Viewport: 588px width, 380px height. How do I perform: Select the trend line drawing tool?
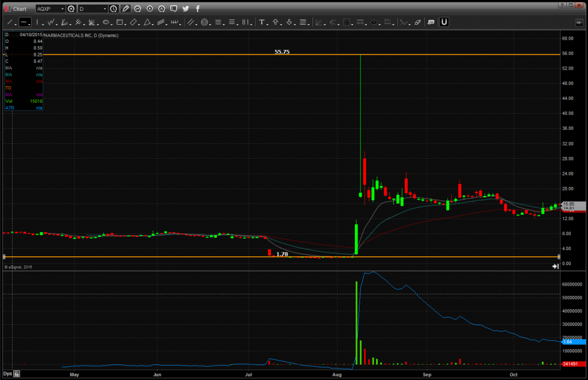click(x=10, y=22)
